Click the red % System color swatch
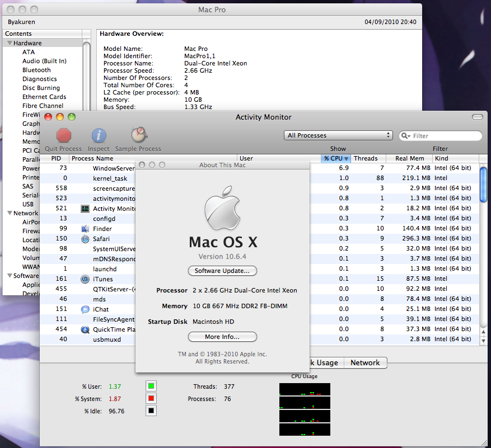 (x=151, y=398)
